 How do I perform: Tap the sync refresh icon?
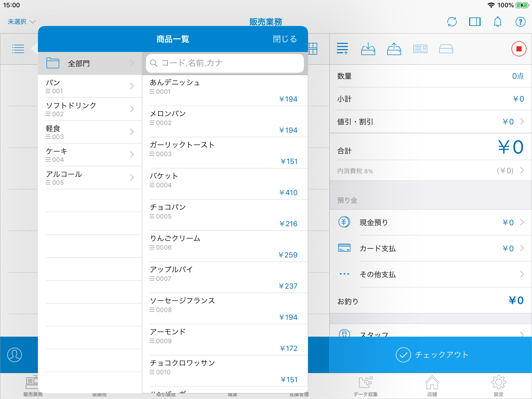(452, 22)
